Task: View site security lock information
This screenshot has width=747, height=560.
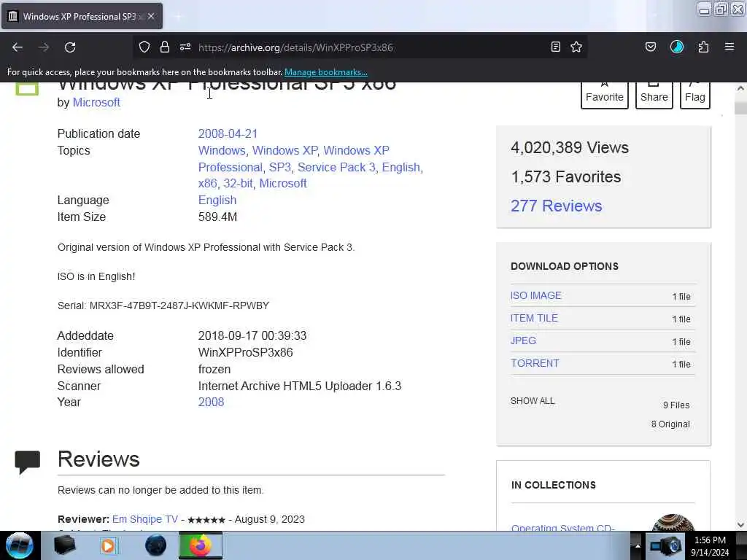Action: tap(165, 47)
